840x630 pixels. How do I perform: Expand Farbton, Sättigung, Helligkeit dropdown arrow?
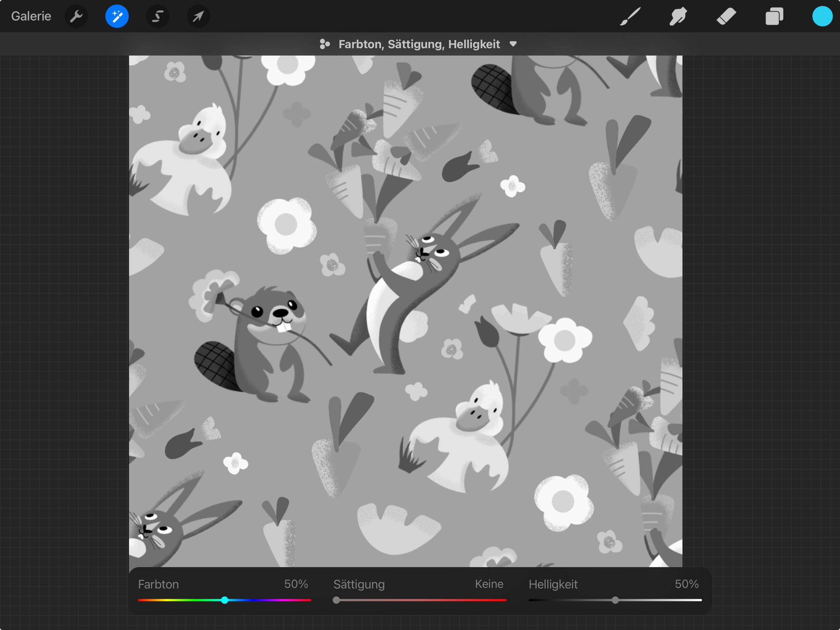(513, 44)
